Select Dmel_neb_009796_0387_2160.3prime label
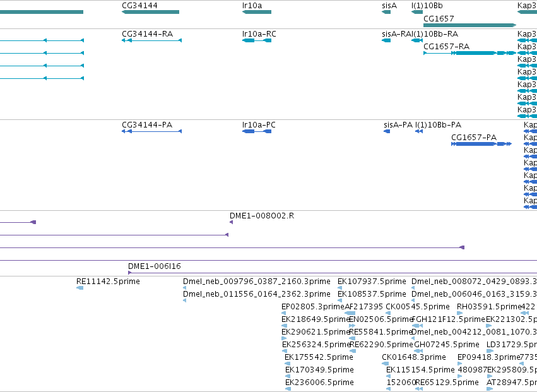Screen dimensions: 537x392 [257, 282]
